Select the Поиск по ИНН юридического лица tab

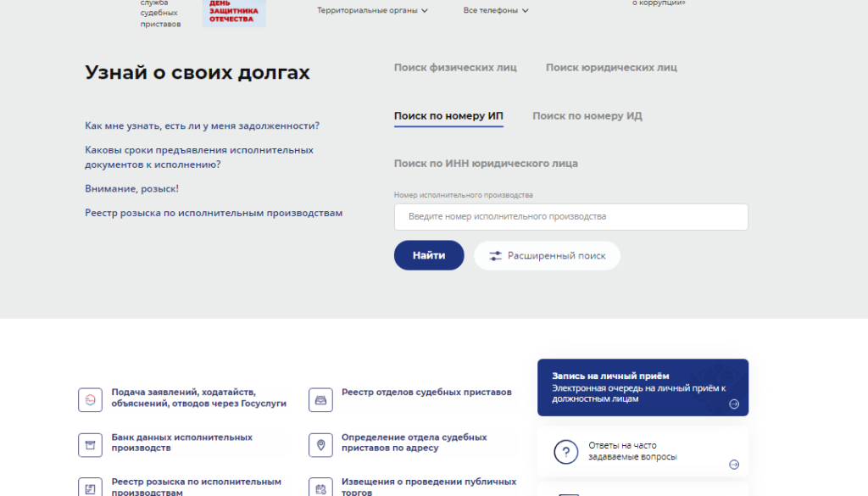coord(486,164)
